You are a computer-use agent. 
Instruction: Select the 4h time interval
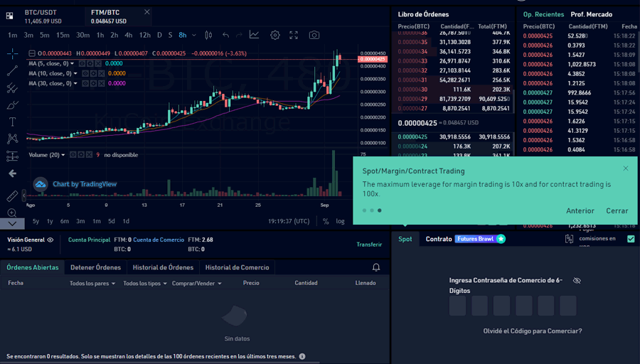tap(128, 35)
